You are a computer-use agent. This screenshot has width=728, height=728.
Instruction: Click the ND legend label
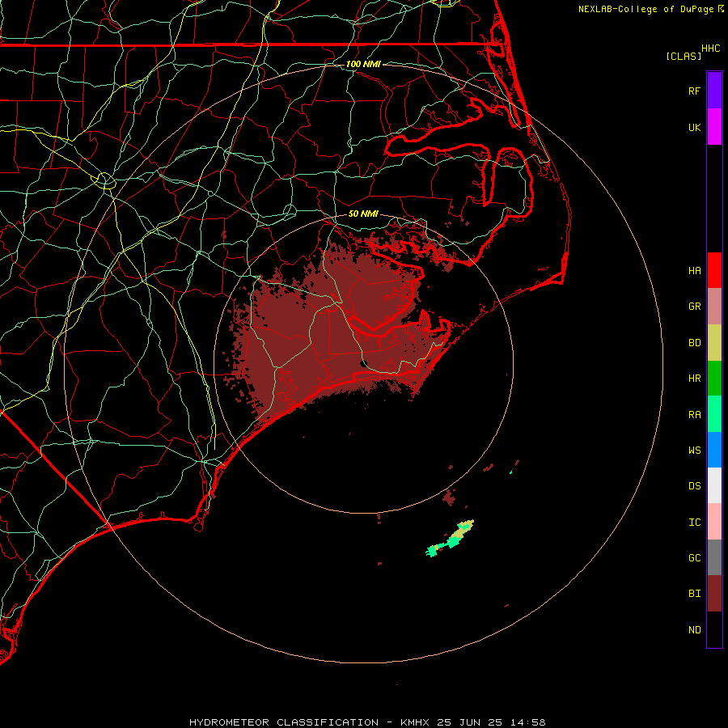coord(694,630)
